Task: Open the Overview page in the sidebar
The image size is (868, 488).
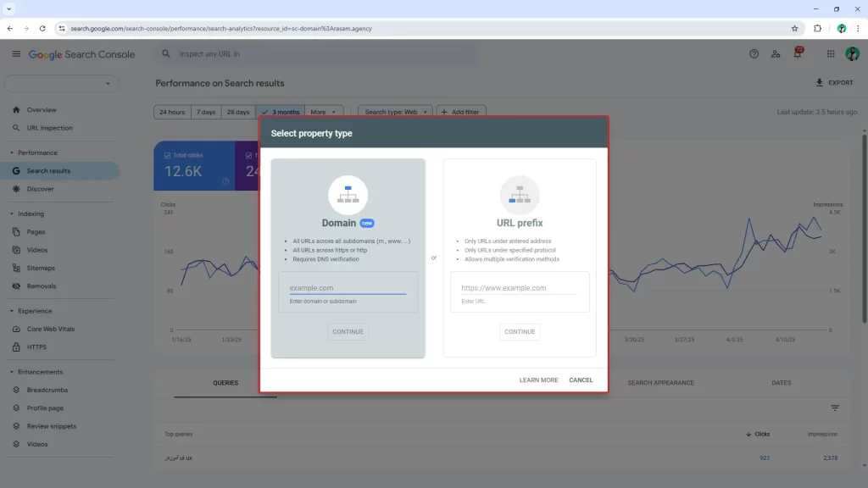Action: (42, 109)
